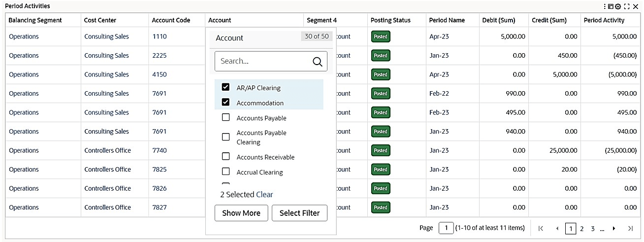
Task: Clear the 2 selected filters
Action: 264,195
